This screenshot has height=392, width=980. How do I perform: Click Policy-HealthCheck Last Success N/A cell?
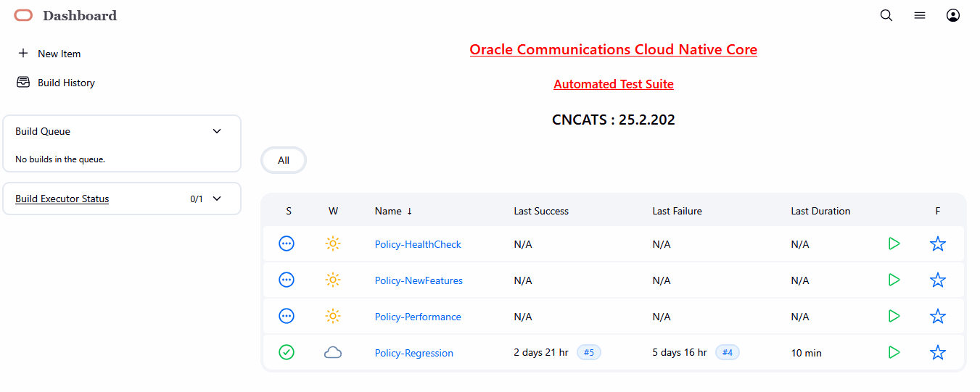(523, 244)
